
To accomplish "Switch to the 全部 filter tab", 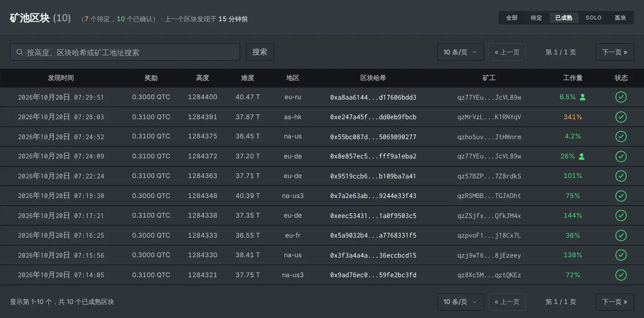I will pyautogui.click(x=512, y=18).
